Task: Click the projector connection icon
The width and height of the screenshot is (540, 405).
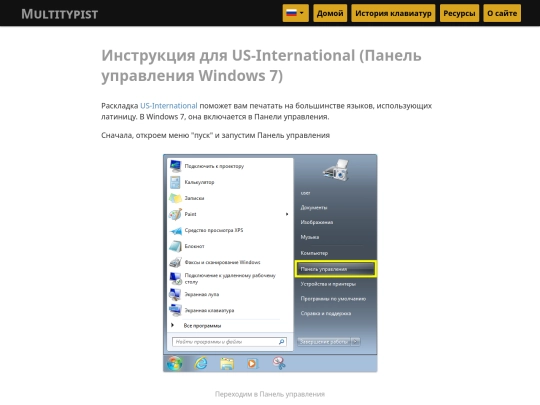Action: [x=175, y=166]
